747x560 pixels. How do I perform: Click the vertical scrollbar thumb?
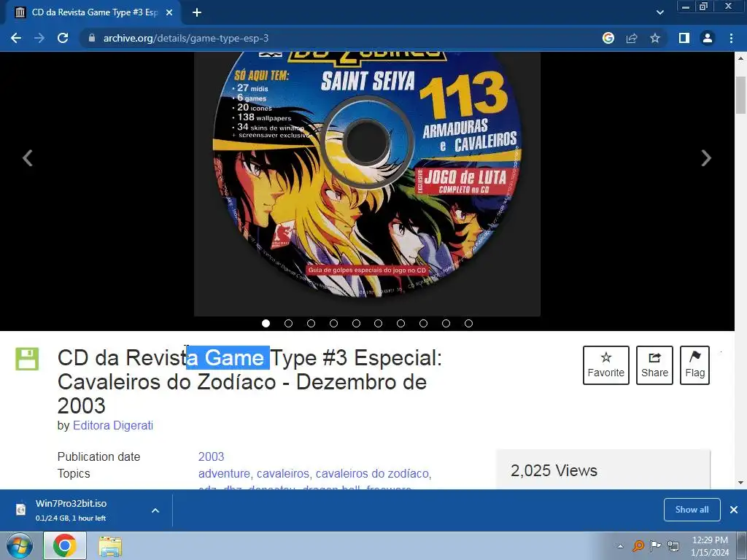(741, 96)
